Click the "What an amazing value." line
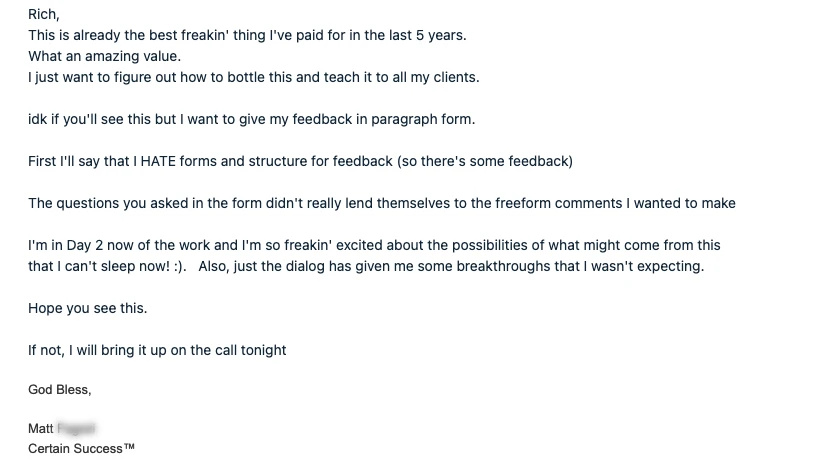 (x=104, y=56)
